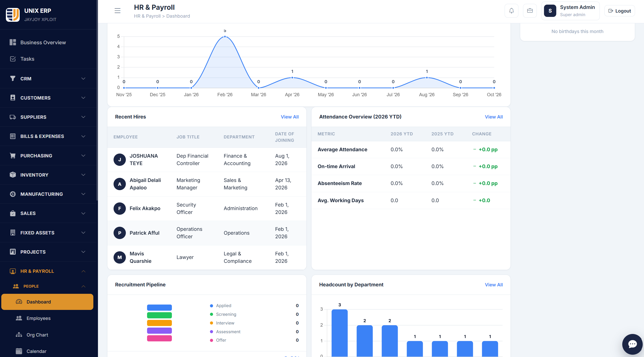Viewport: 644px width, 357px height.
Task: Click the Manufacturing gear icon
Action: coord(13,194)
